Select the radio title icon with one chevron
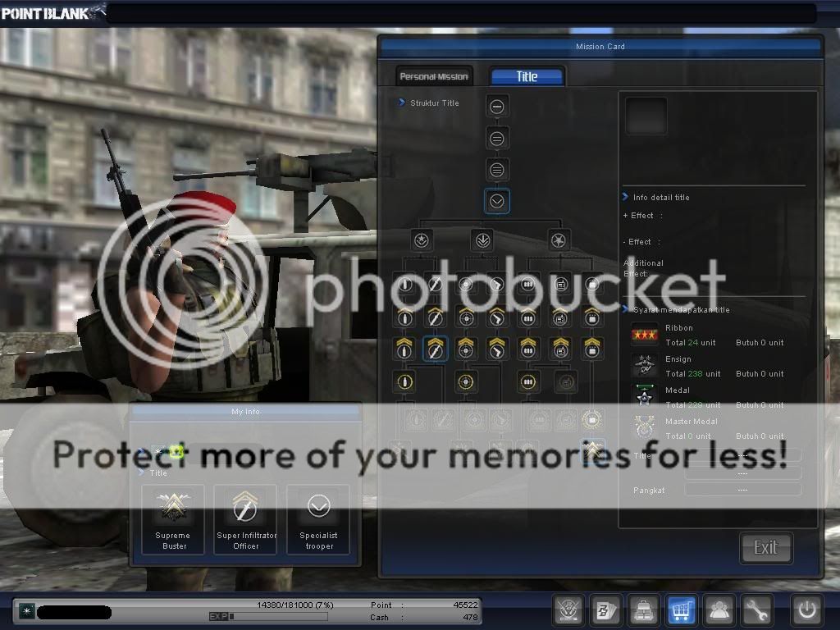Image resolution: width=840 pixels, height=630 pixels. 560,317
